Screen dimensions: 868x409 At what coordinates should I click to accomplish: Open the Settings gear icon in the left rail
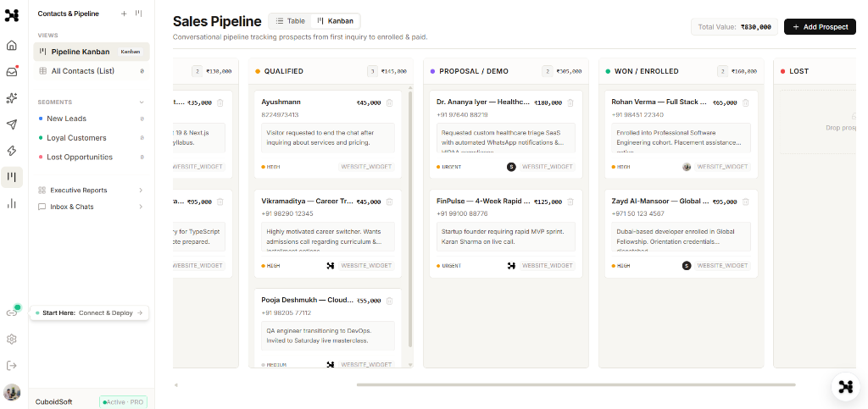(x=12, y=339)
